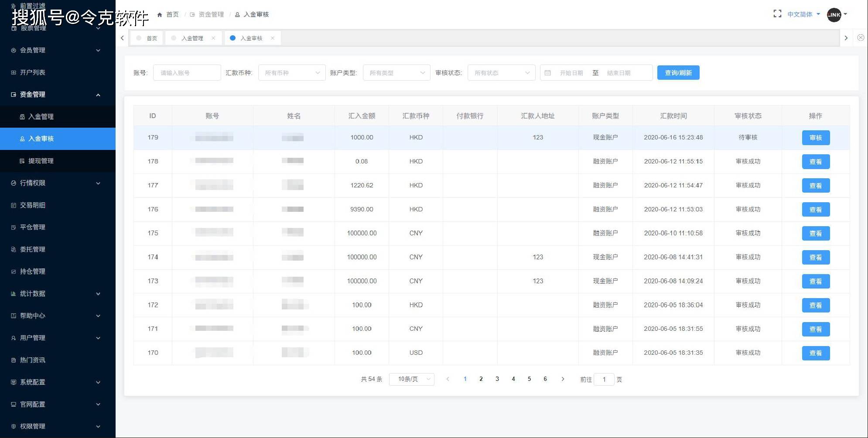Click USD currency cell in row 170
Screen dimensions: 868x438
pyautogui.click(x=416, y=353)
